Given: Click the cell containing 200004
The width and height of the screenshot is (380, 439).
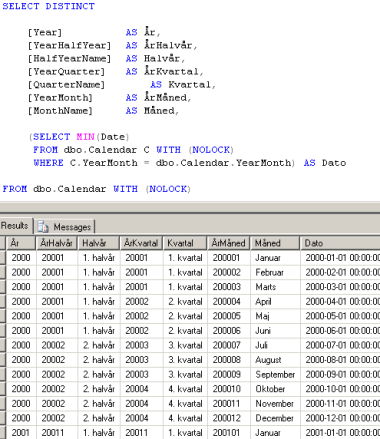Looking at the screenshot, I should click(x=229, y=302).
